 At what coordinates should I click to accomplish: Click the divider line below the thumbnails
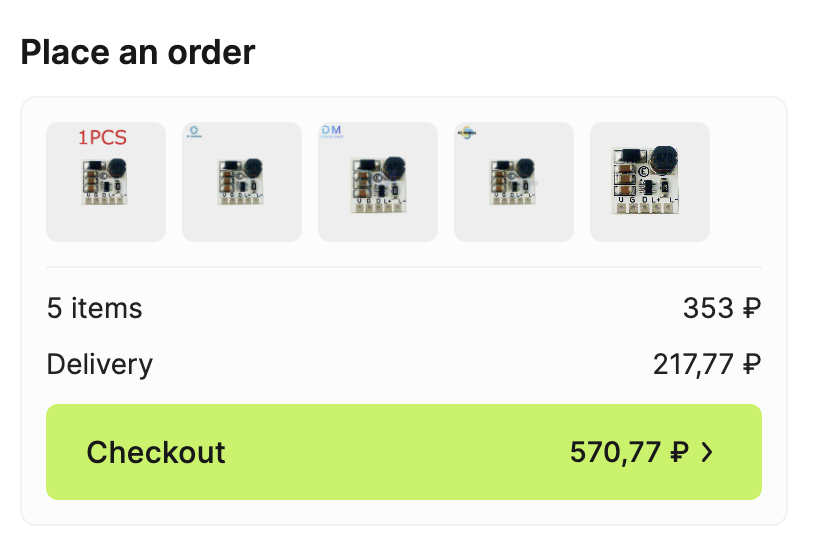[x=404, y=267]
